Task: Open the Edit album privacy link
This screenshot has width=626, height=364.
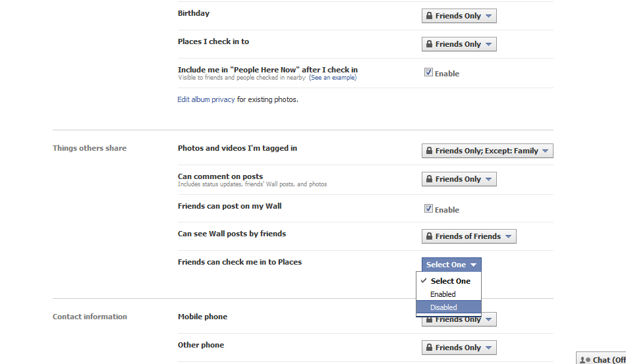Action: [x=206, y=99]
